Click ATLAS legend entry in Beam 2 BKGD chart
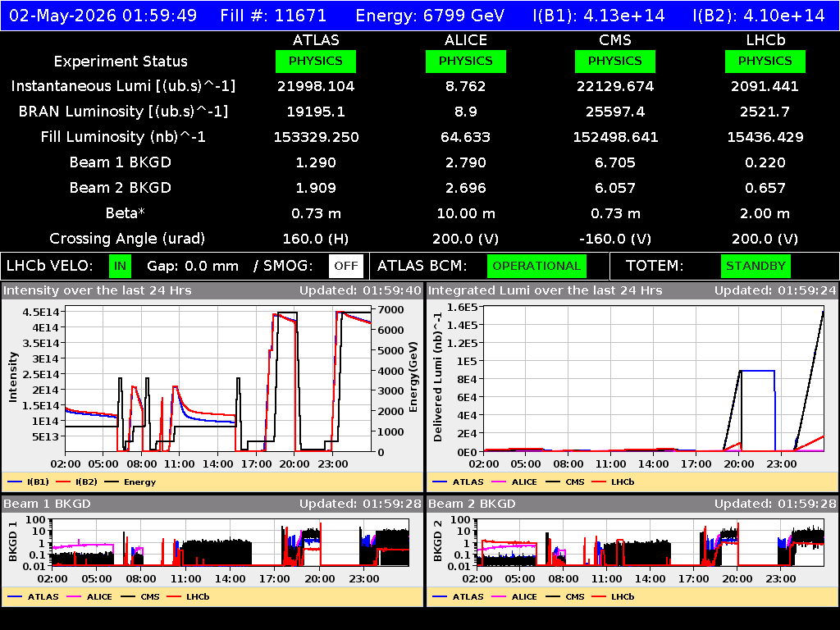 458,597
